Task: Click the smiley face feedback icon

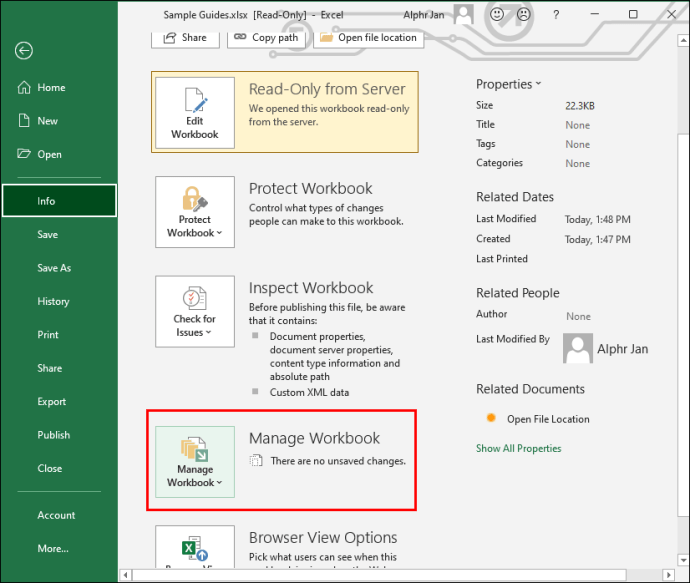Action: pyautogui.click(x=497, y=15)
